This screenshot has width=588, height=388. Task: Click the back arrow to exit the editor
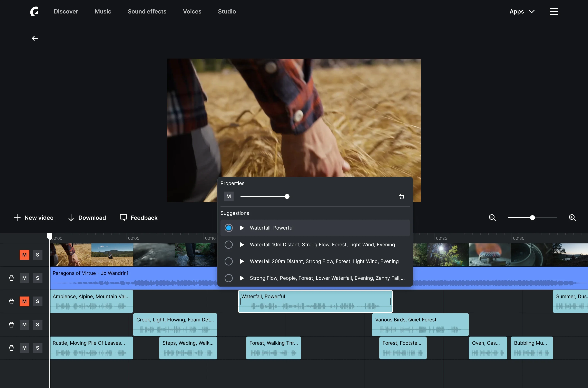point(34,38)
